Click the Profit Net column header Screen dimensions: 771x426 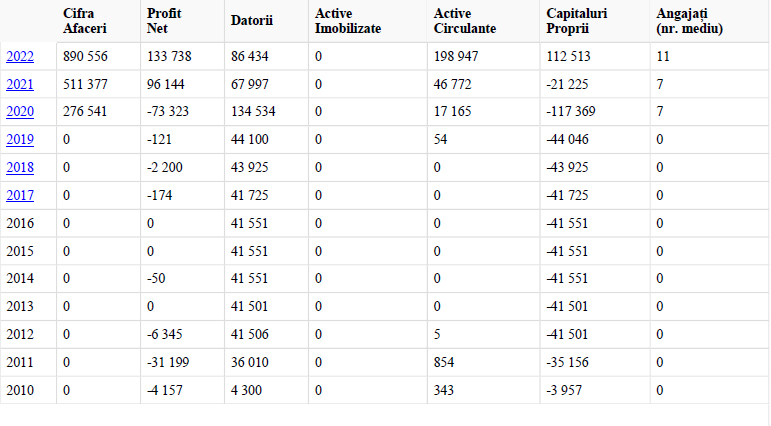click(182, 21)
